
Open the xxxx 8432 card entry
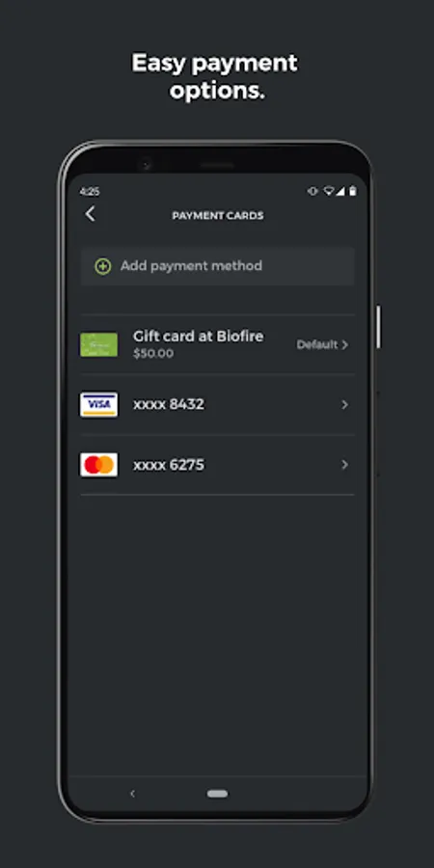pos(217,405)
